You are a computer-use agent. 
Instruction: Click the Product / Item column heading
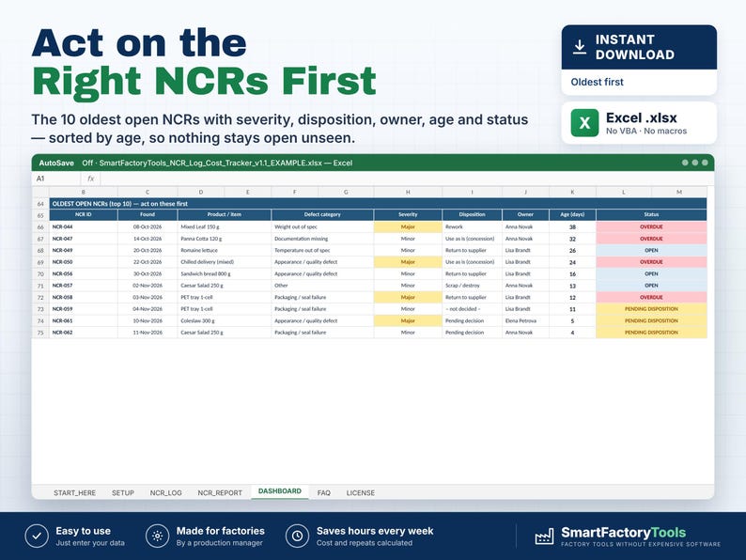[x=225, y=214]
